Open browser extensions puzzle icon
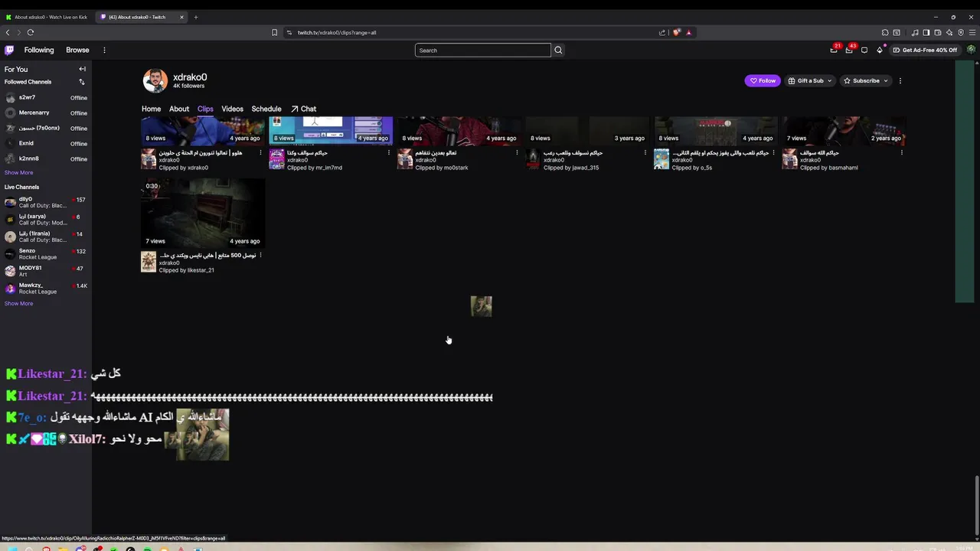This screenshot has width=980, height=551. pyautogui.click(x=885, y=32)
